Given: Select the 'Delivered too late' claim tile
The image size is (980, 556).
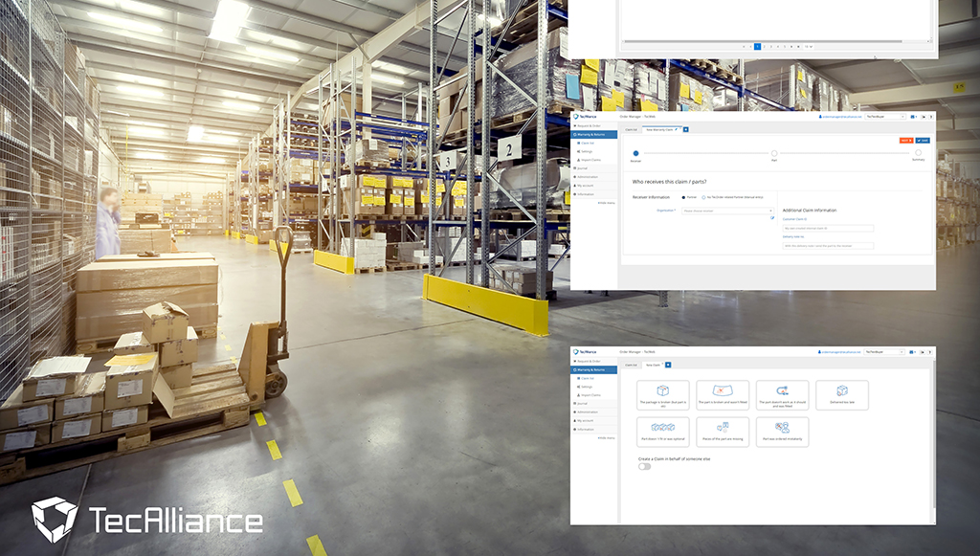Looking at the screenshot, I should (842, 394).
